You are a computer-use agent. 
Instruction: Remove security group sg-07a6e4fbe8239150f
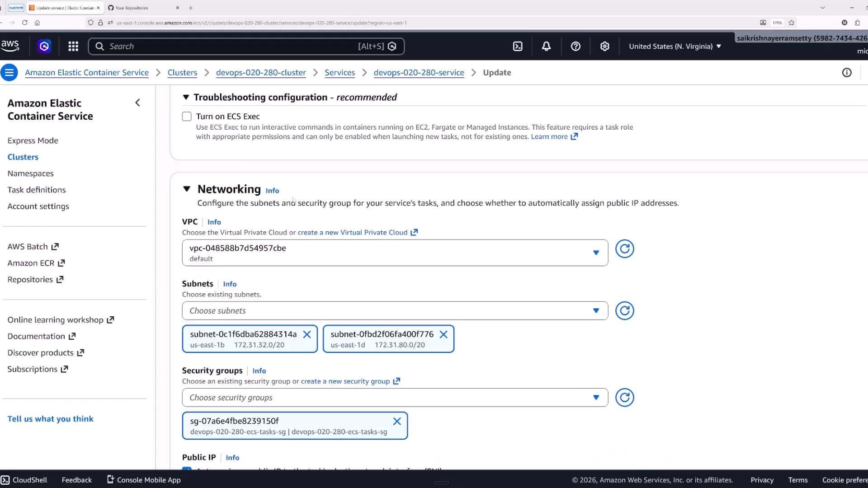[397, 421]
